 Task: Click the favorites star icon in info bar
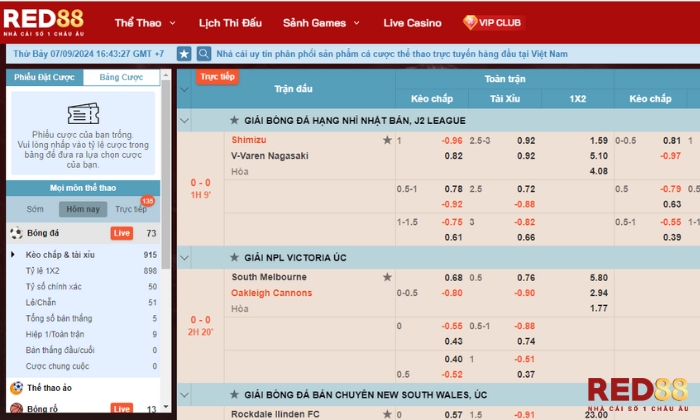tap(184, 54)
